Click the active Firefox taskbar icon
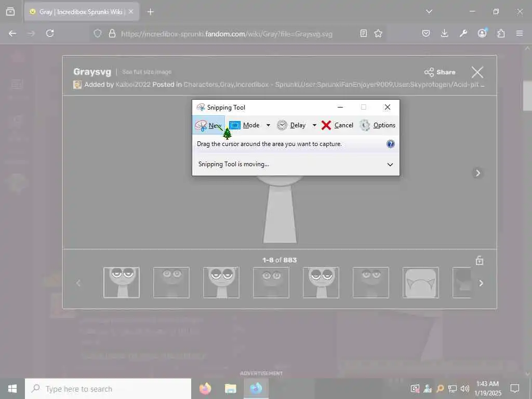 (256, 389)
